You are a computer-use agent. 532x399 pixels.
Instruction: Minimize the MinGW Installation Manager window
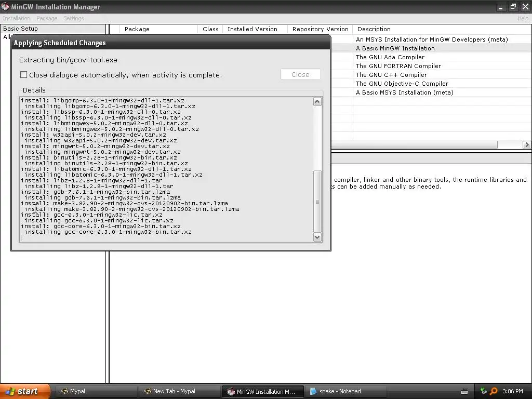coord(501,7)
